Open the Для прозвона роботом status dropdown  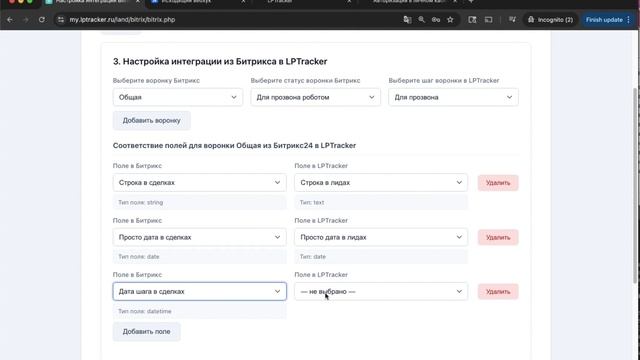click(316, 97)
